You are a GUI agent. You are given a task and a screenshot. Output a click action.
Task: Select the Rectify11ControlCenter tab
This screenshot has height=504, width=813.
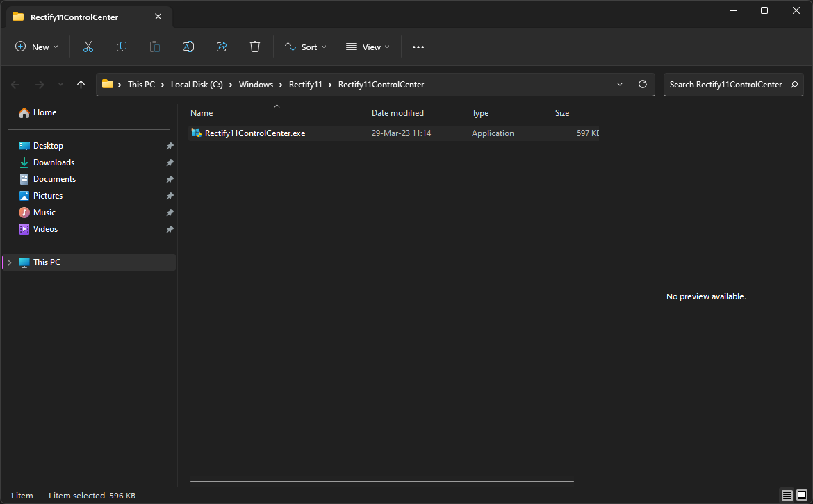[x=89, y=17]
